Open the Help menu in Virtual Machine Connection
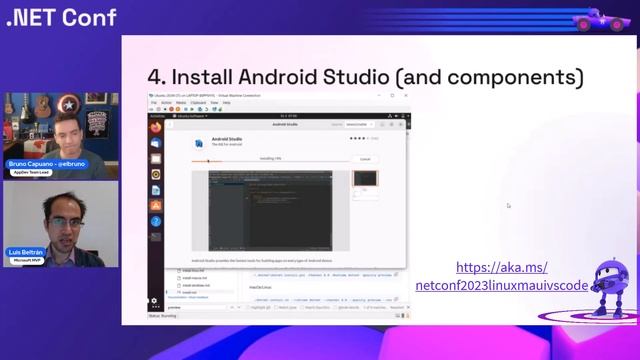 tap(227, 103)
